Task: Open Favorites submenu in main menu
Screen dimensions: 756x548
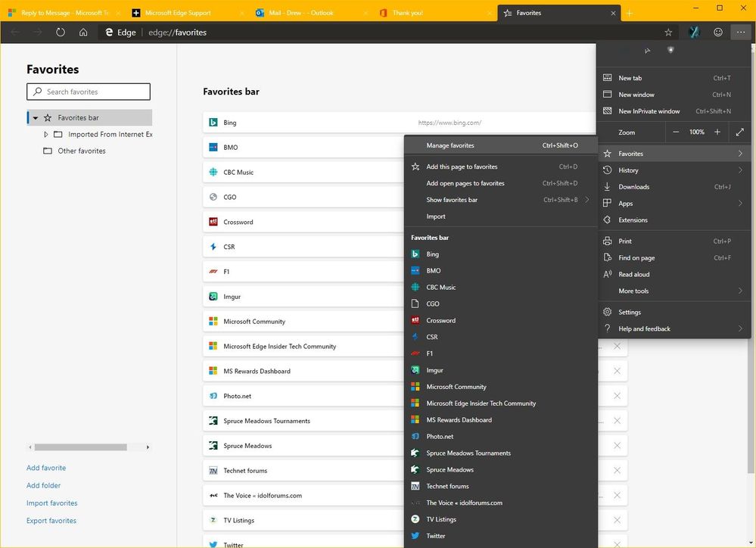Action: (673, 154)
